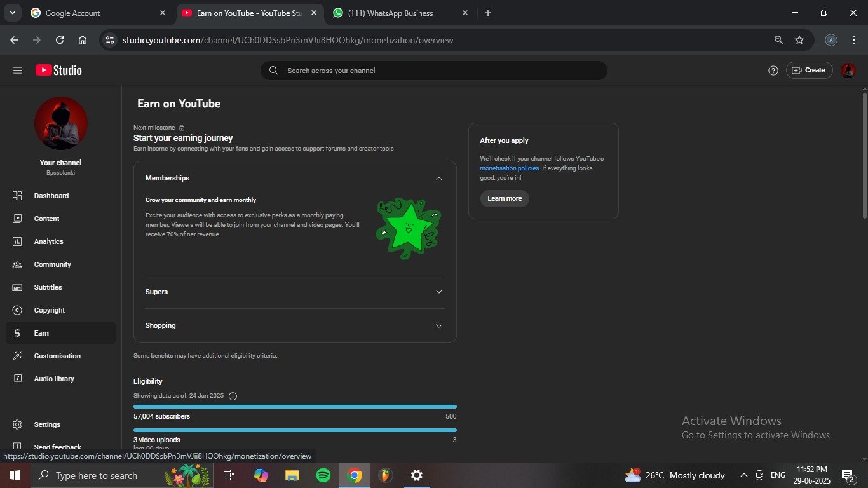This screenshot has height=488, width=868.
Task: Open the browser home button
Action: click(83, 40)
